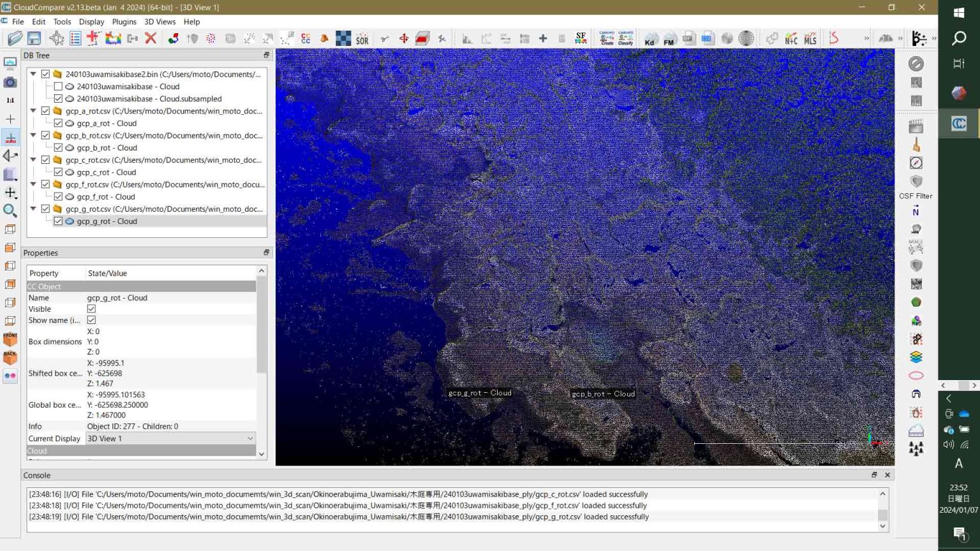Open the 3D Views menu
Screen dimensions: 980x551
pyautogui.click(x=160, y=22)
